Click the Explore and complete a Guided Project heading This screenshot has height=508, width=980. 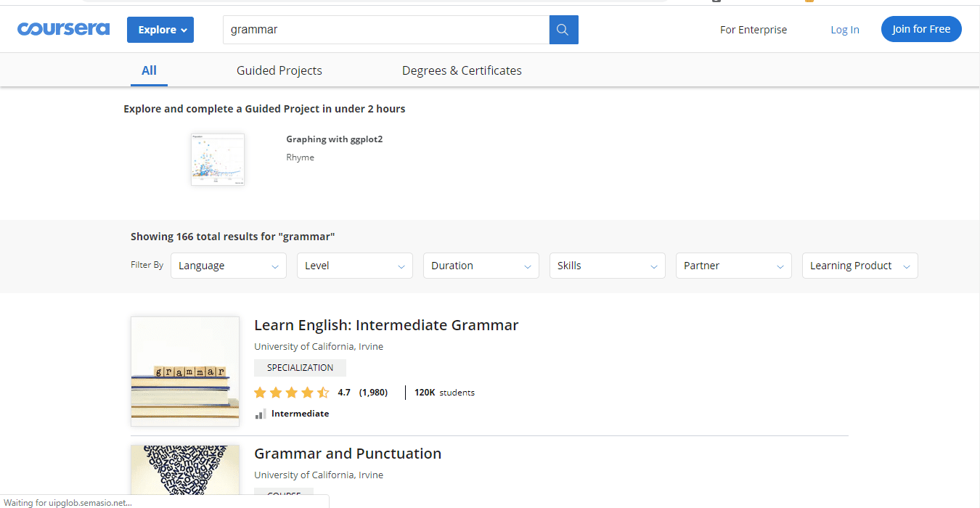pos(264,109)
